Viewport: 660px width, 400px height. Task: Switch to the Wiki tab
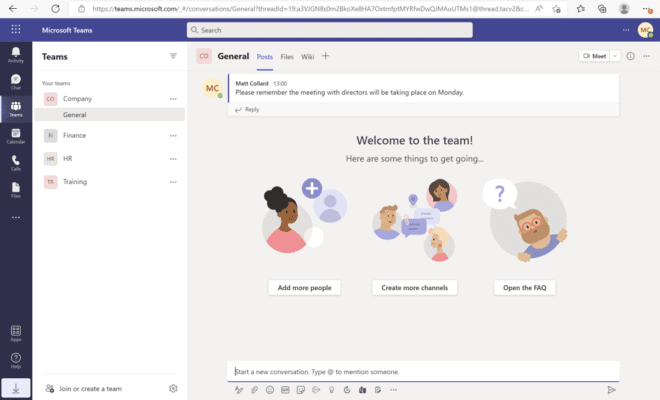pos(307,57)
